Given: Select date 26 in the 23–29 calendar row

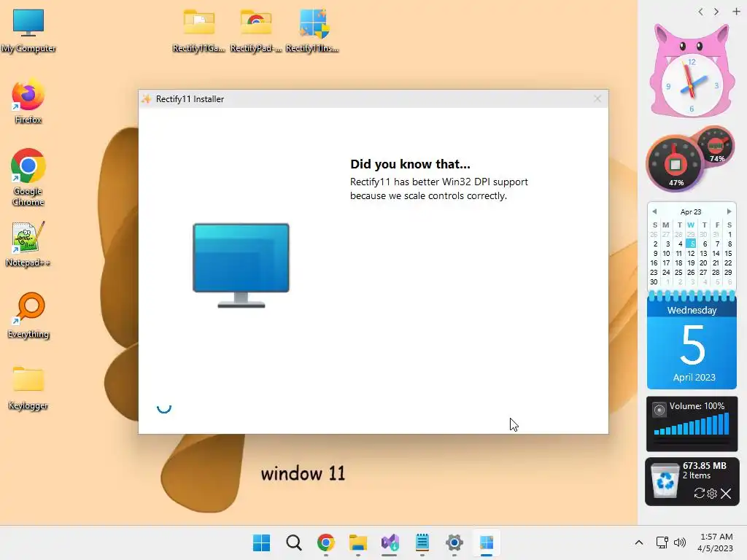Looking at the screenshot, I should click(x=691, y=273).
